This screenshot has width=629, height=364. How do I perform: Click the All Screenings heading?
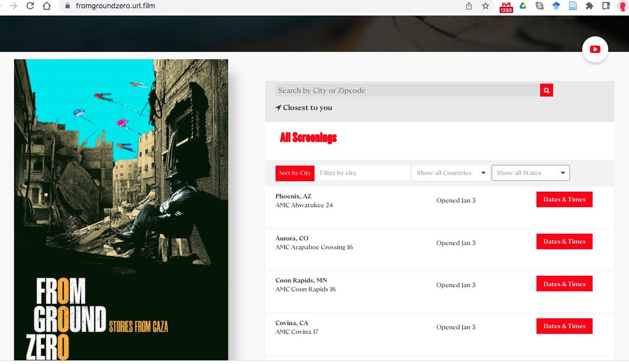click(x=308, y=138)
